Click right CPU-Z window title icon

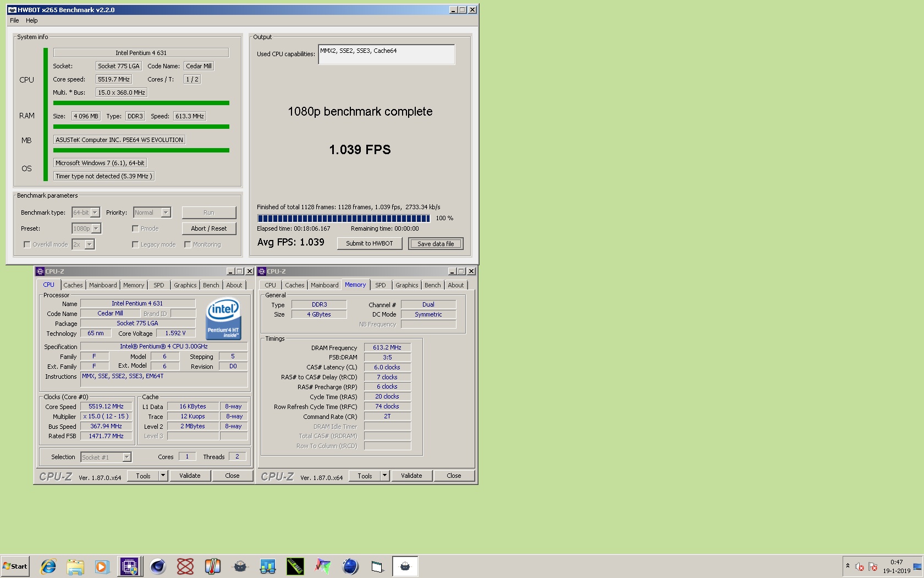point(262,271)
